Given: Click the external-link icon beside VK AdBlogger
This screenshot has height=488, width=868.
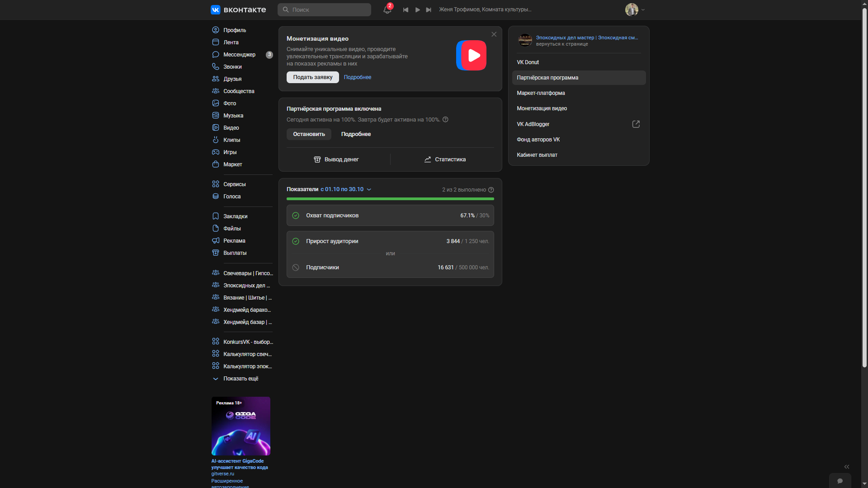Looking at the screenshot, I should [636, 124].
